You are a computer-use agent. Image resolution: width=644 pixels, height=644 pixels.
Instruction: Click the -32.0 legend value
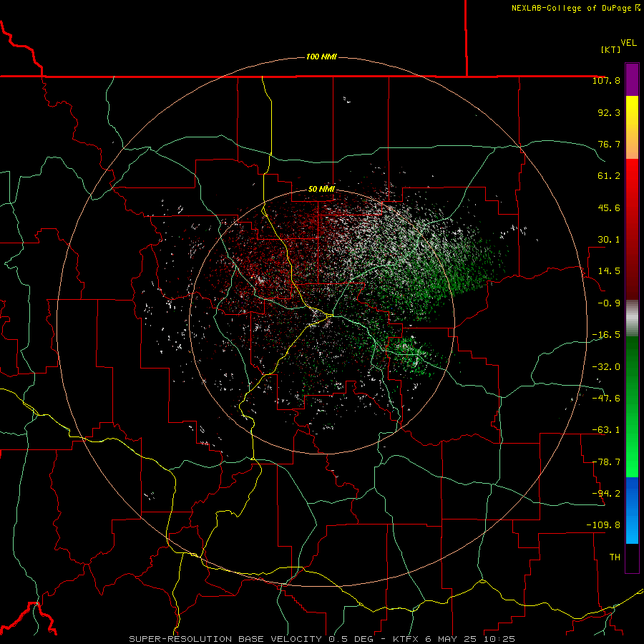(606, 367)
